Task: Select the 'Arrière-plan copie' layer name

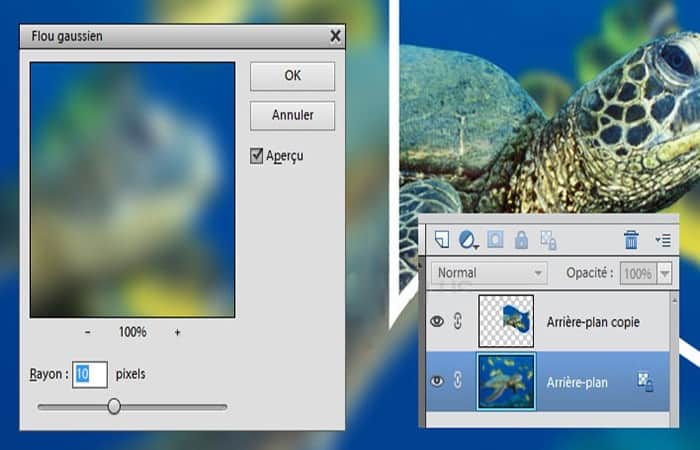Action: tap(593, 322)
